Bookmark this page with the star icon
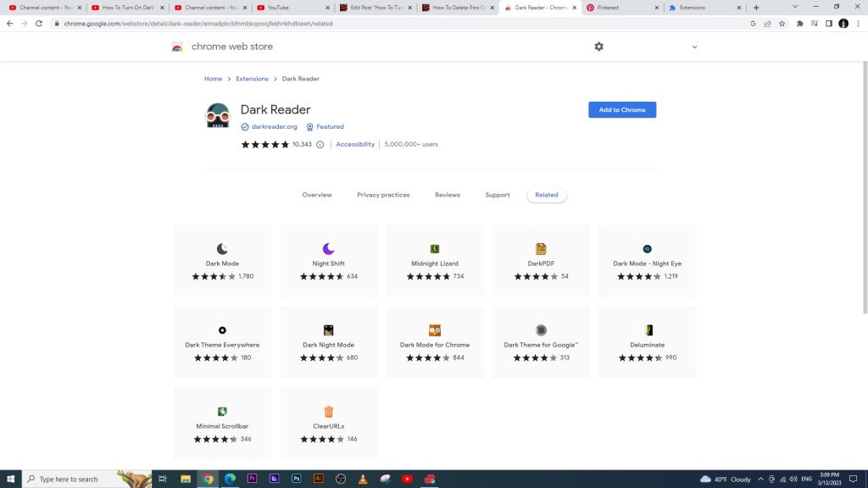 pyautogui.click(x=782, y=24)
